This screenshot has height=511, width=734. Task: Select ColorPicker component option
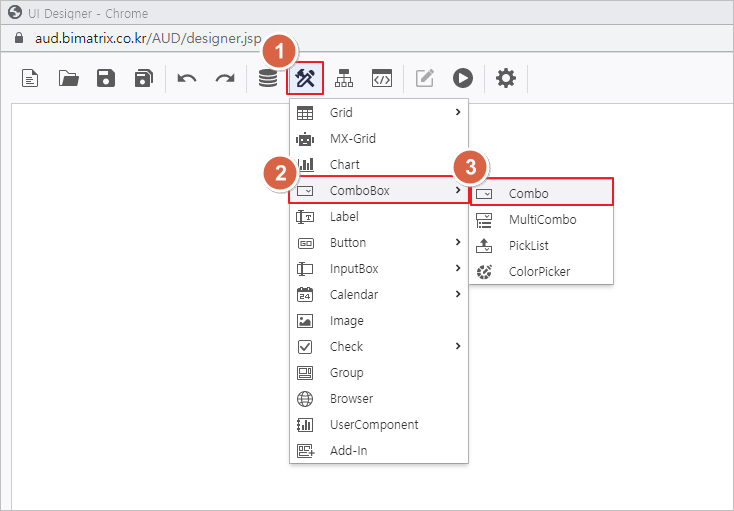pos(539,271)
